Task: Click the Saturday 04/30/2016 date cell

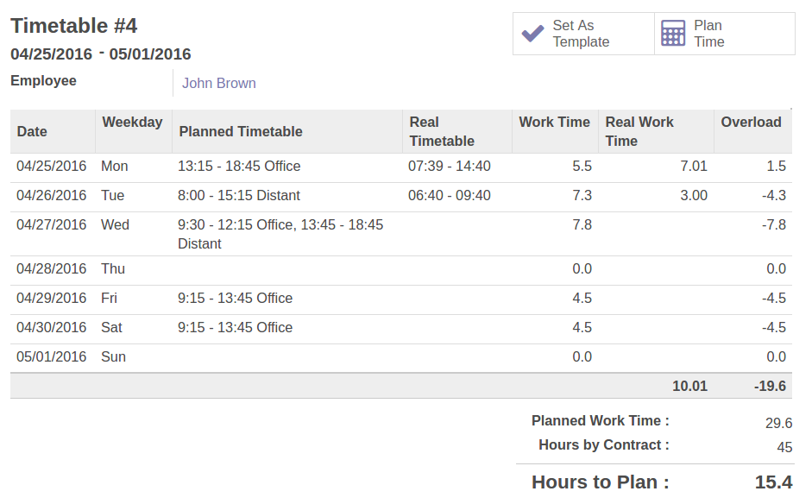Action: 52,328
